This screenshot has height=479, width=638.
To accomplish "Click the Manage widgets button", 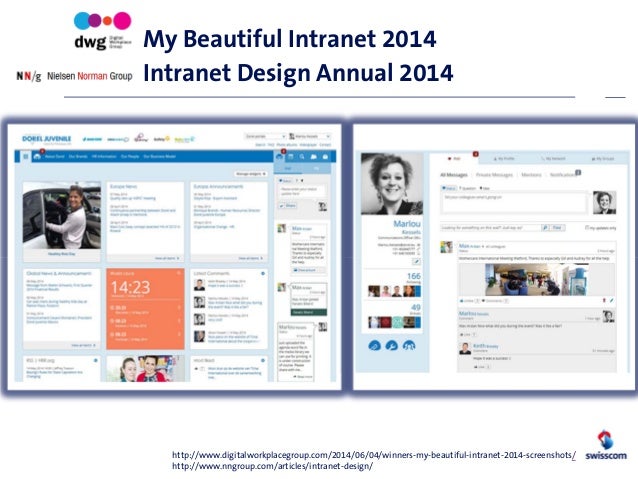I will pos(251,174).
